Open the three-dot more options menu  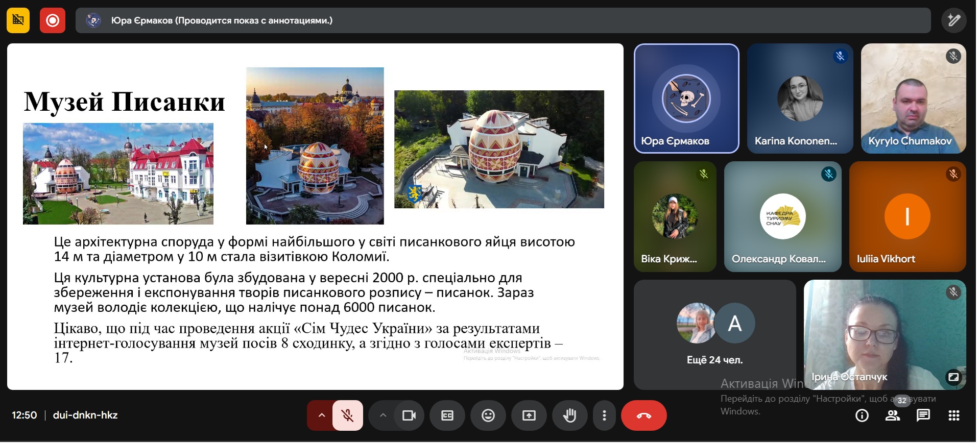(604, 415)
